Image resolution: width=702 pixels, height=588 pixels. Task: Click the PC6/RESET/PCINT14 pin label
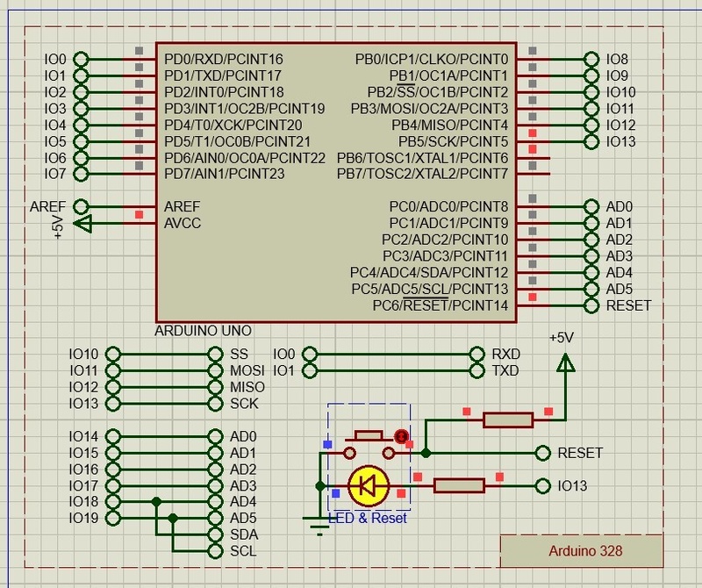(441, 305)
